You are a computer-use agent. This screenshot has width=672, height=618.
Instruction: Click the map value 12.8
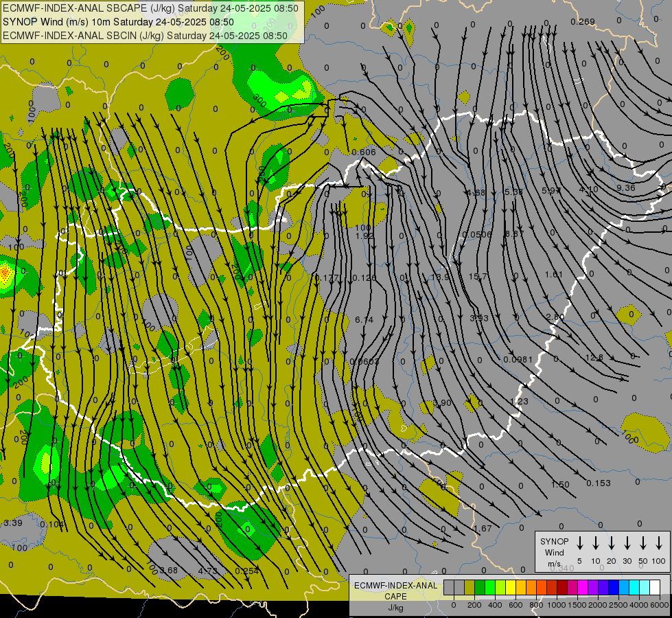(594, 357)
